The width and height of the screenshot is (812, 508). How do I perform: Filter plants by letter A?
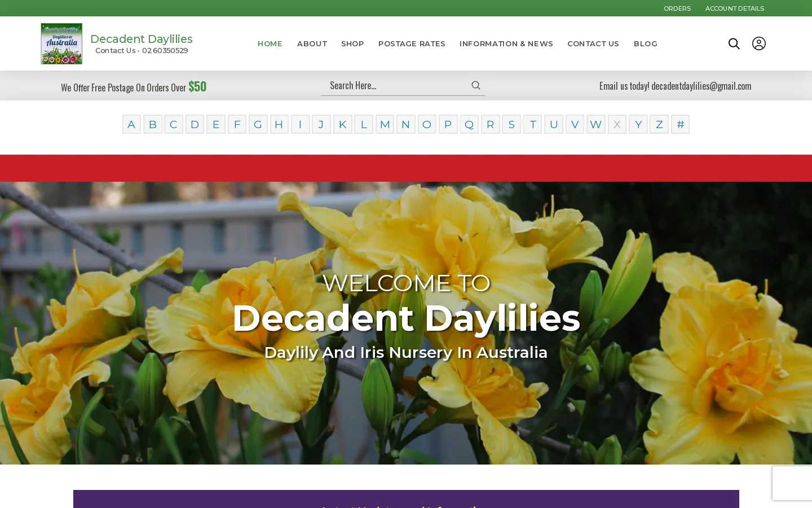coord(131,124)
